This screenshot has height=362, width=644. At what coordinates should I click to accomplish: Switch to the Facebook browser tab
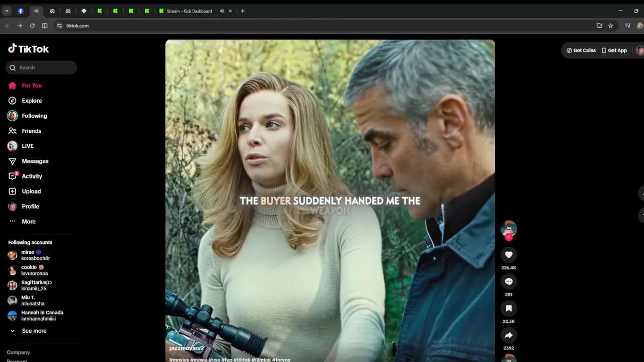click(21, 11)
